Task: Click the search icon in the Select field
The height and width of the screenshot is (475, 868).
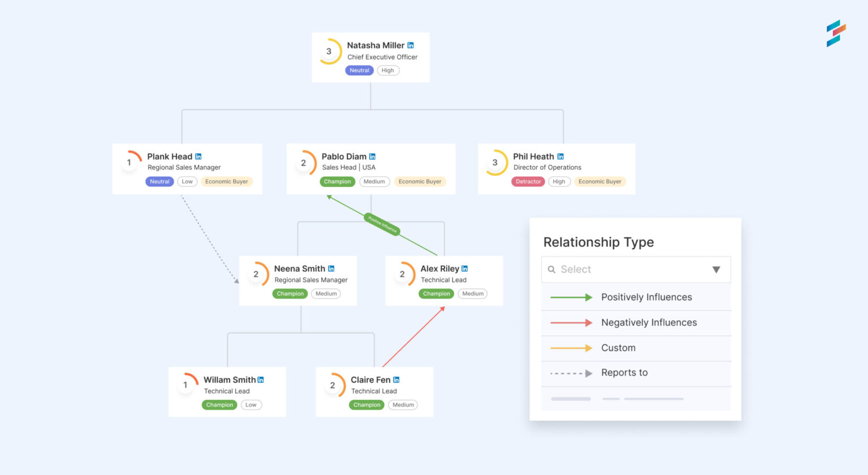Action: point(552,269)
